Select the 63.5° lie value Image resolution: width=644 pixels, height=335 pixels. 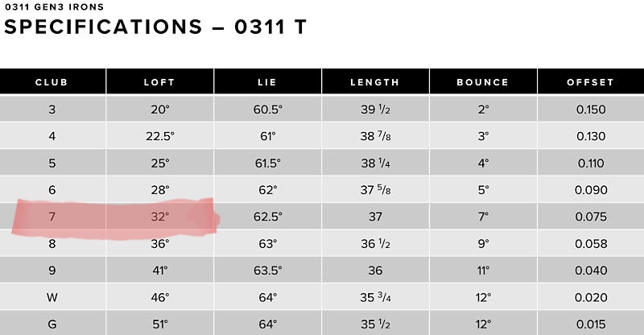[x=267, y=271]
